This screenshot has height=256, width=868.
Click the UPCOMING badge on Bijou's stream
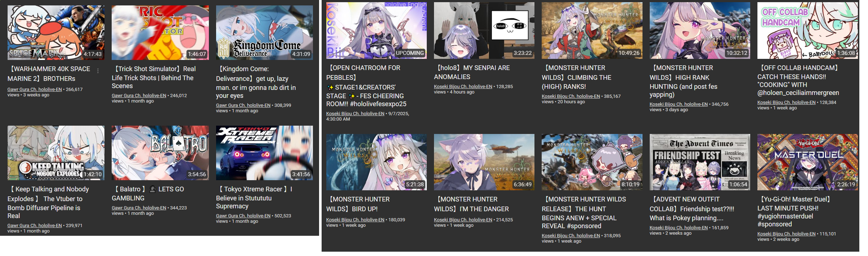pyautogui.click(x=410, y=53)
